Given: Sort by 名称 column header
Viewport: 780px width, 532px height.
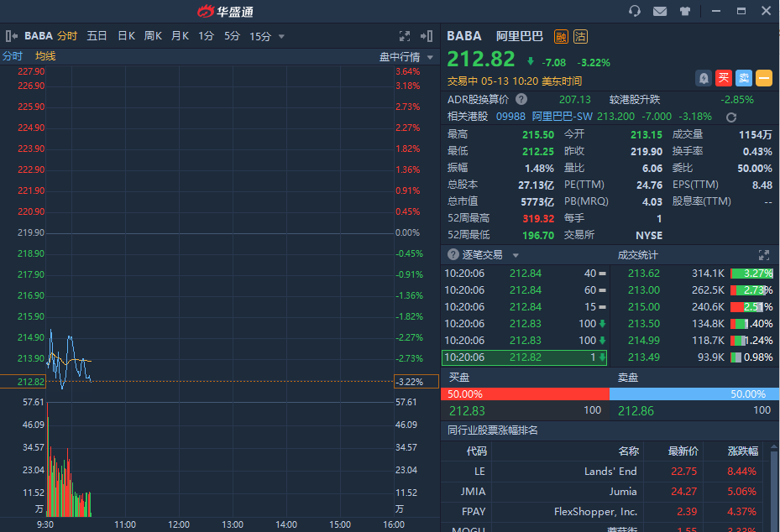Looking at the screenshot, I should 628,451.
